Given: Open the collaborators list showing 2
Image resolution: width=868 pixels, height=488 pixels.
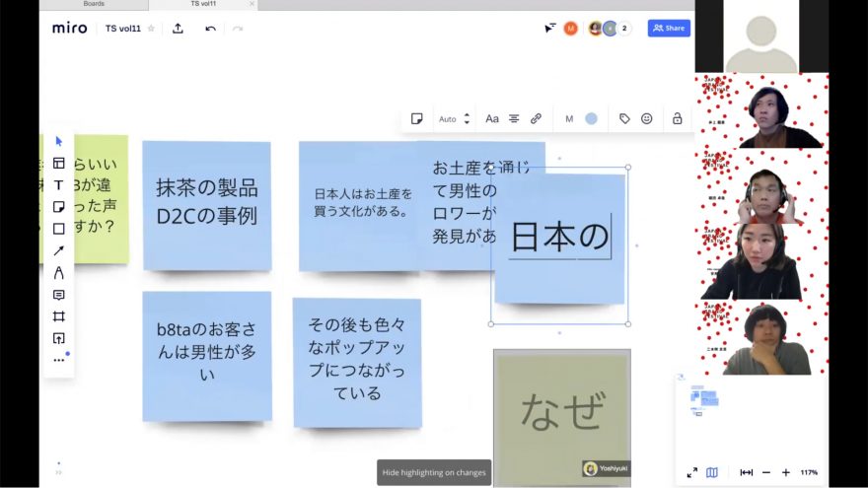Looking at the screenshot, I should (624, 29).
